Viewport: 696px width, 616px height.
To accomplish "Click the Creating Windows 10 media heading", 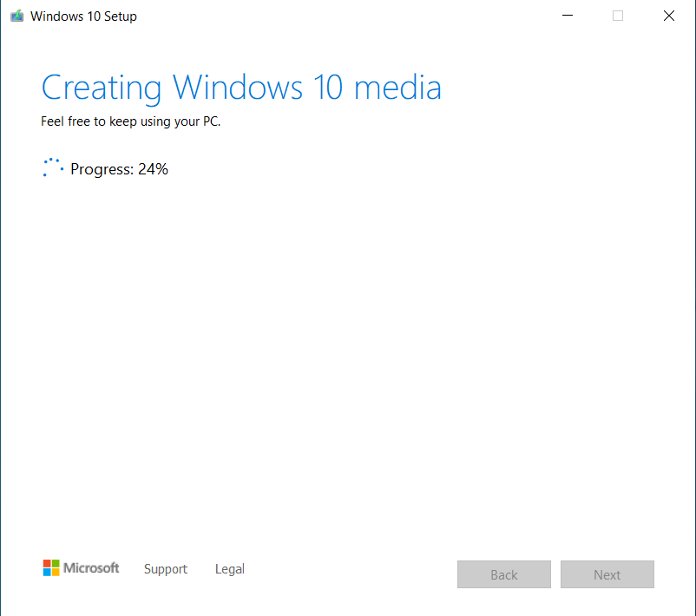I will [241, 87].
